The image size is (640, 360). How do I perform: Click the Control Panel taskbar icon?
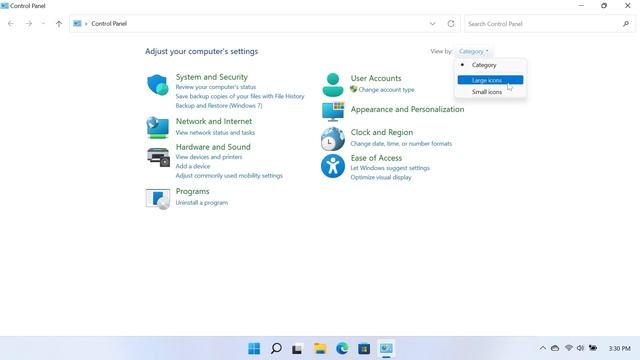click(x=386, y=349)
